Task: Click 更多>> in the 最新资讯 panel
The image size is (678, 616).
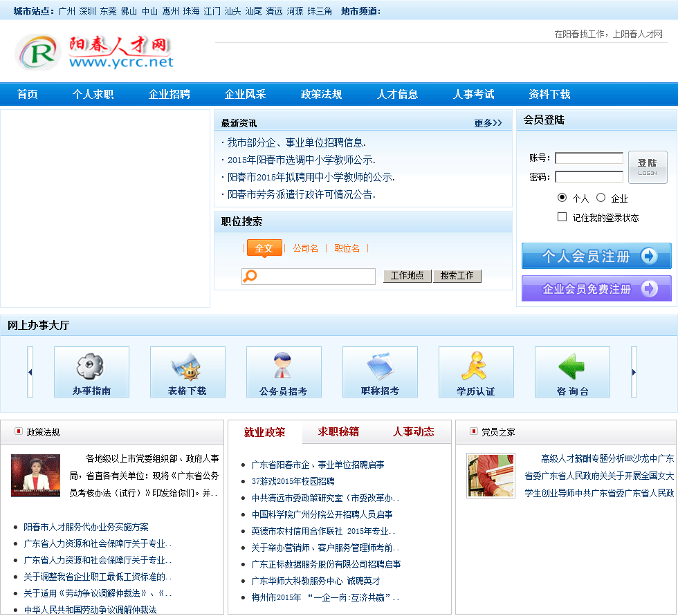Action: point(488,123)
